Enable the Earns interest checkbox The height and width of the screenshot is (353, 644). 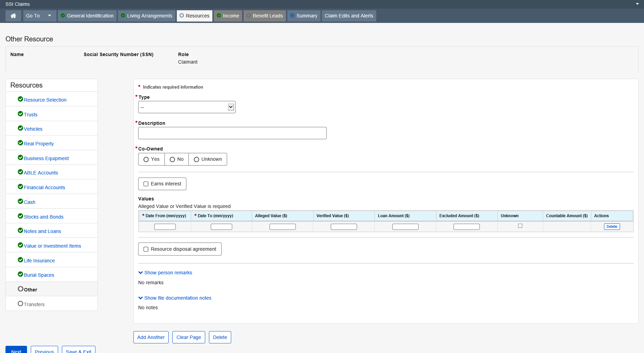tap(146, 184)
